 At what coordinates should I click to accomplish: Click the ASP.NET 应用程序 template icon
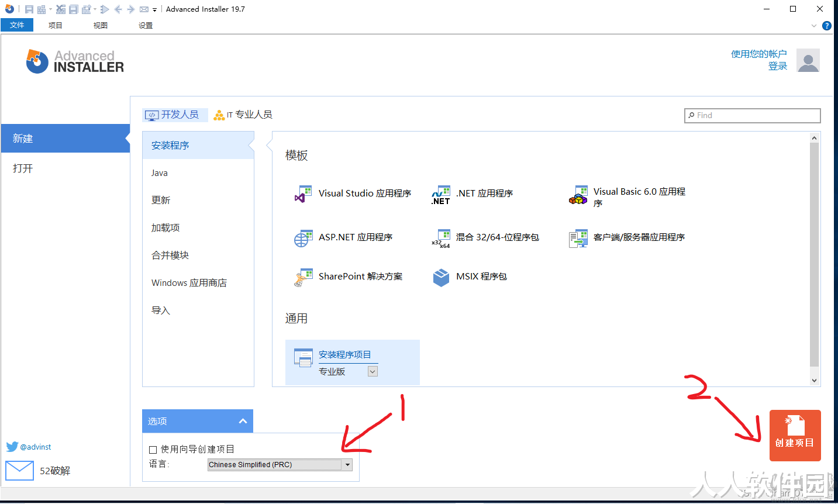[303, 238]
